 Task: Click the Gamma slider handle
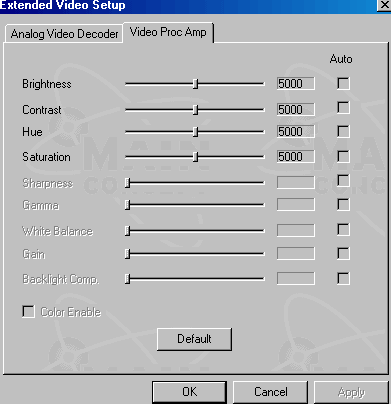(127, 205)
